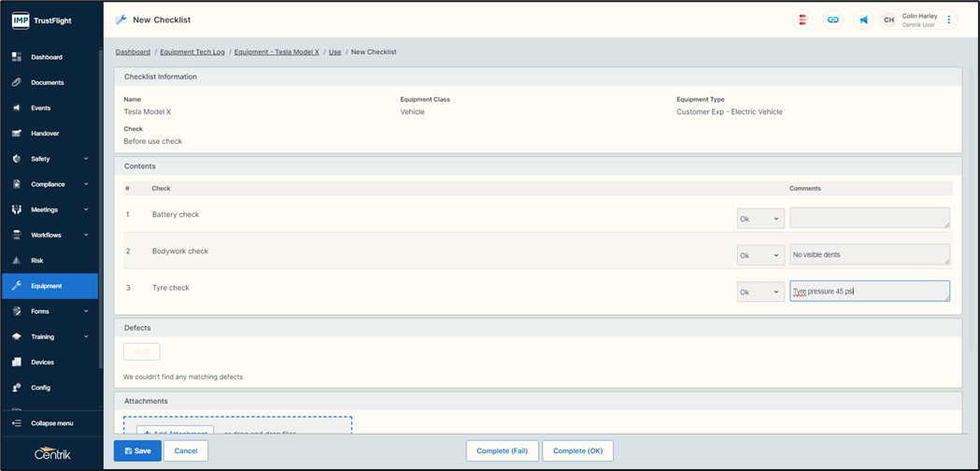Click the Complete (OK) button
Image resolution: width=980 pixels, height=471 pixels.
click(577, 450)
